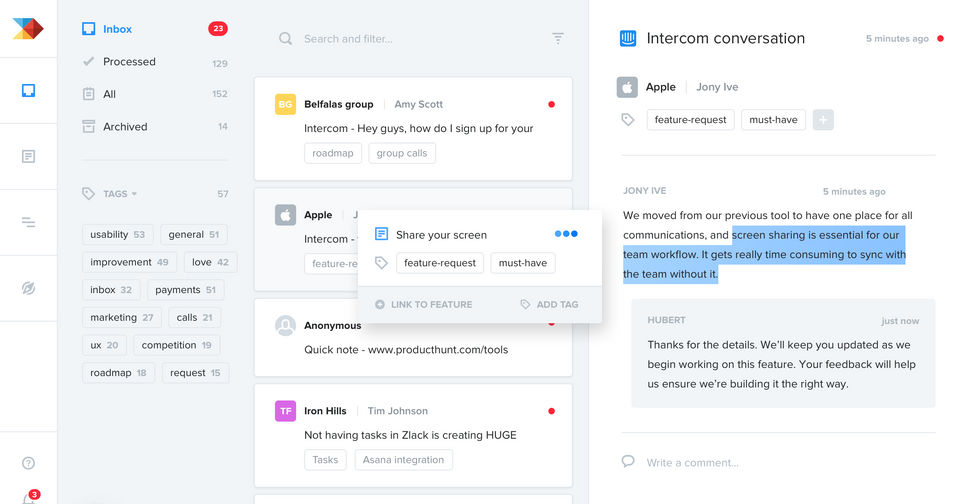Viewport: 960px width, 504px height.
Task: Click the feature-request tag in conversation header
Action: (690, 119)
